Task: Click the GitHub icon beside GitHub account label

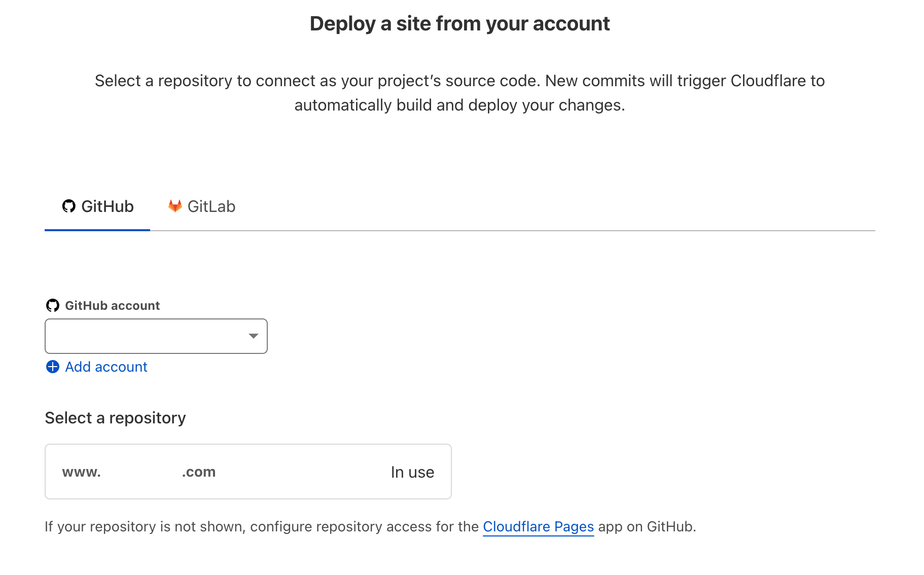Action: 52,305
